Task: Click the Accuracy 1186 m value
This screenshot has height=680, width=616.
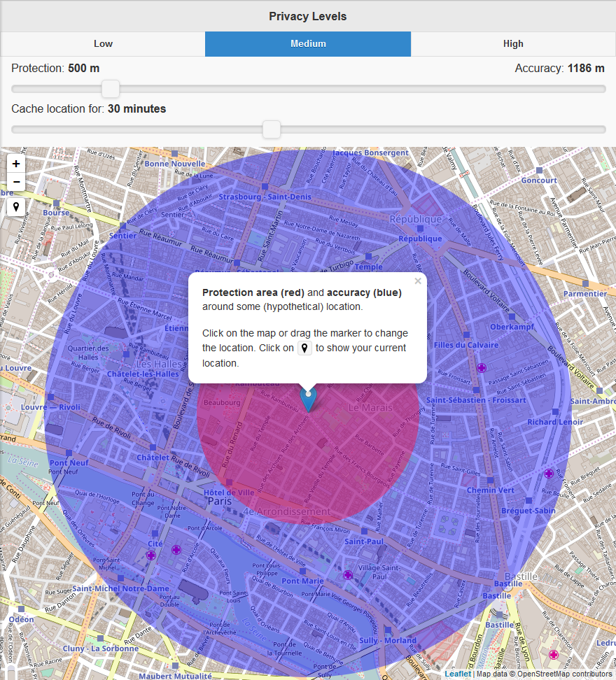Action: point(586,68)
